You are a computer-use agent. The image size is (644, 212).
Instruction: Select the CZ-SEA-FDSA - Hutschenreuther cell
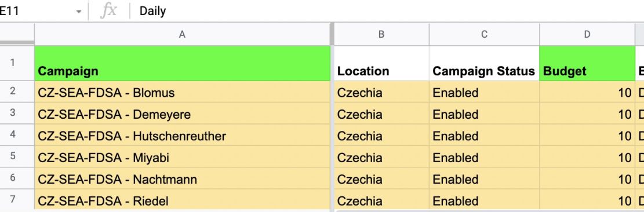coord(183,136)
